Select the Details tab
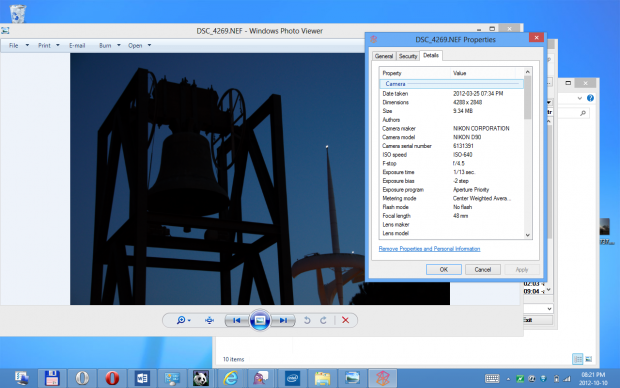 pyautogui.click(x=431, y=55)
